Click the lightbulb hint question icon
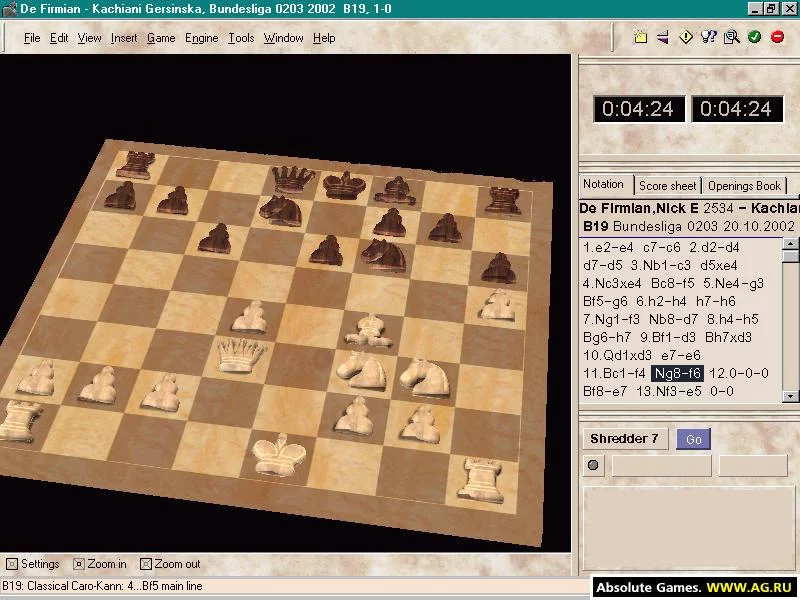 (x=709, y=37)
